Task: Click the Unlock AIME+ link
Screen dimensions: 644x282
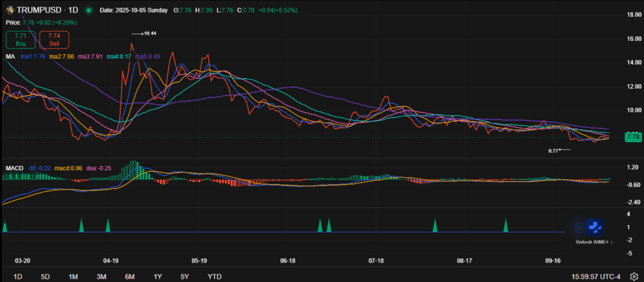Action: click(592, 242)
